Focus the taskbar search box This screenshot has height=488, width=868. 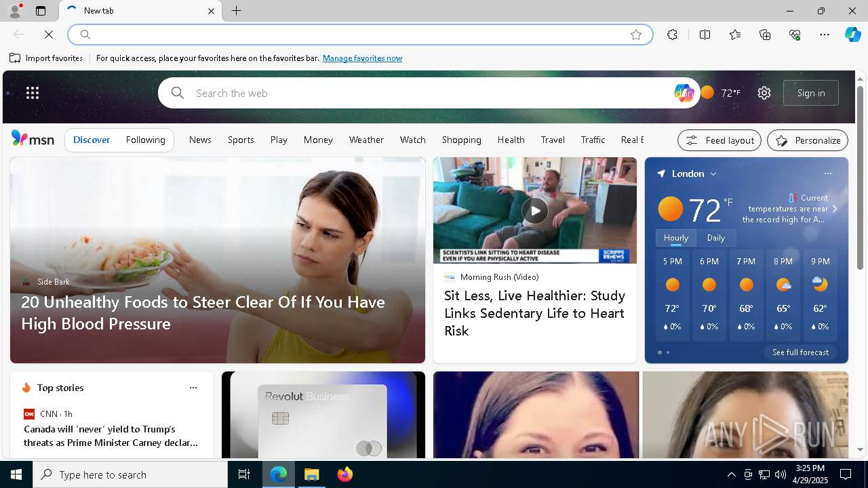click(x=130, y=474)
